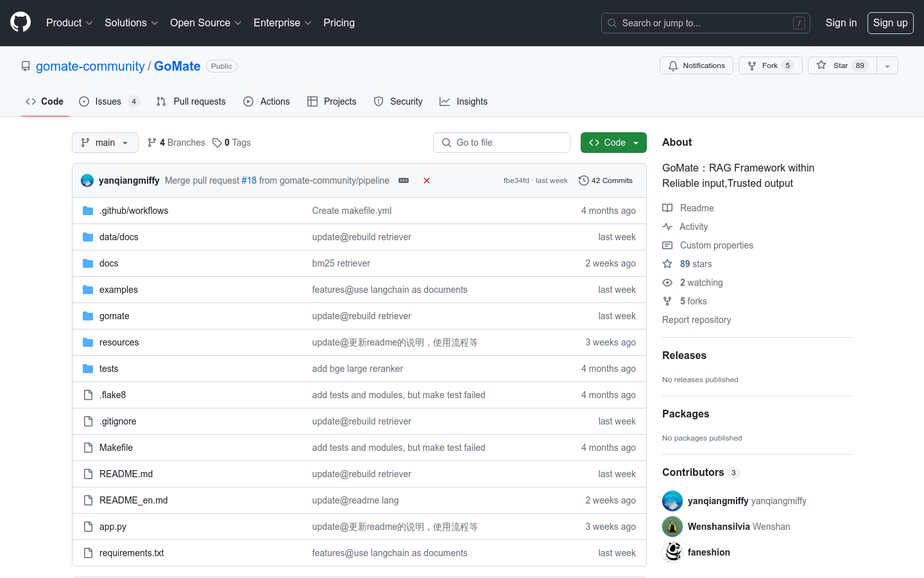Open the Releases heading link
924x578 pixels.
pyautogui.click(x=684, y=355)
